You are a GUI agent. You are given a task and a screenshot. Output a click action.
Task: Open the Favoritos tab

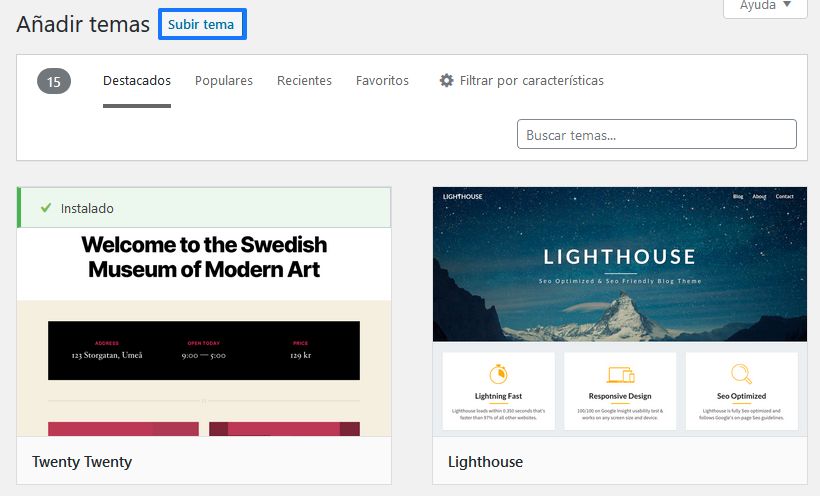click(382, 81)
